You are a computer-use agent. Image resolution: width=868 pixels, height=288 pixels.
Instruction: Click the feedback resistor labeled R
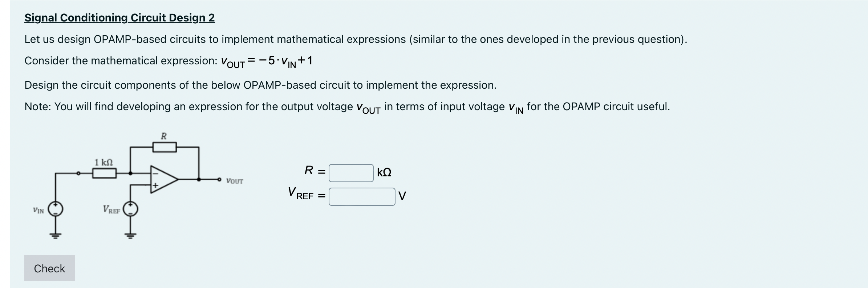(x=165, y=147)
